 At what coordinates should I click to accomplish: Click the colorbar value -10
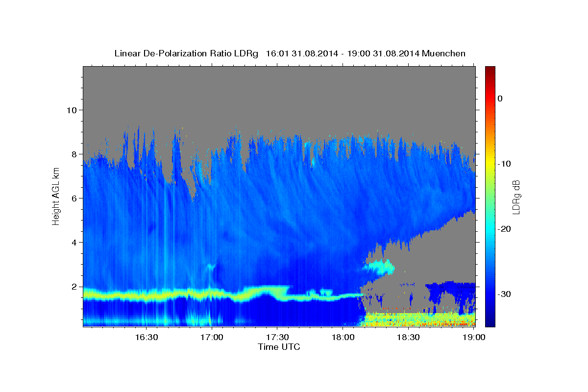[504, 164]
